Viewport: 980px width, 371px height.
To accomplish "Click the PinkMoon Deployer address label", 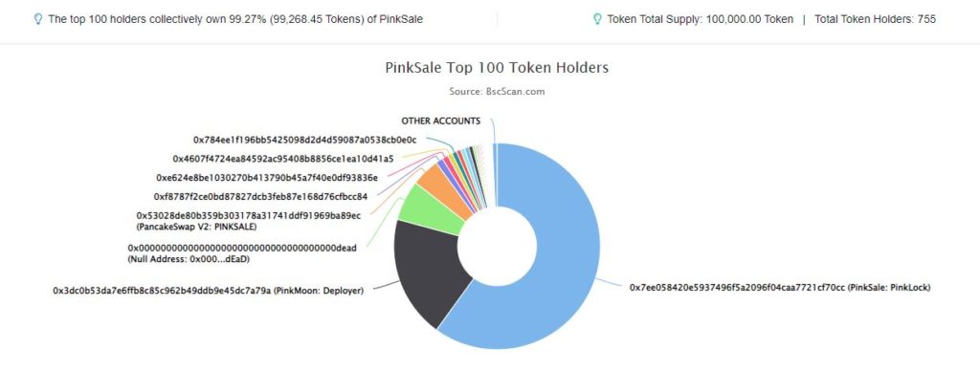I will (x=208, y=291).
